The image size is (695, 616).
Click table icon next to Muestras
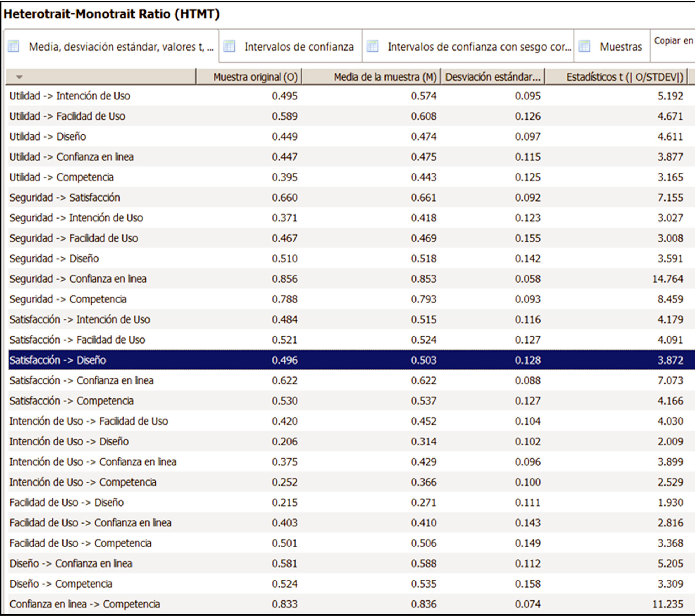coord(584,47)
